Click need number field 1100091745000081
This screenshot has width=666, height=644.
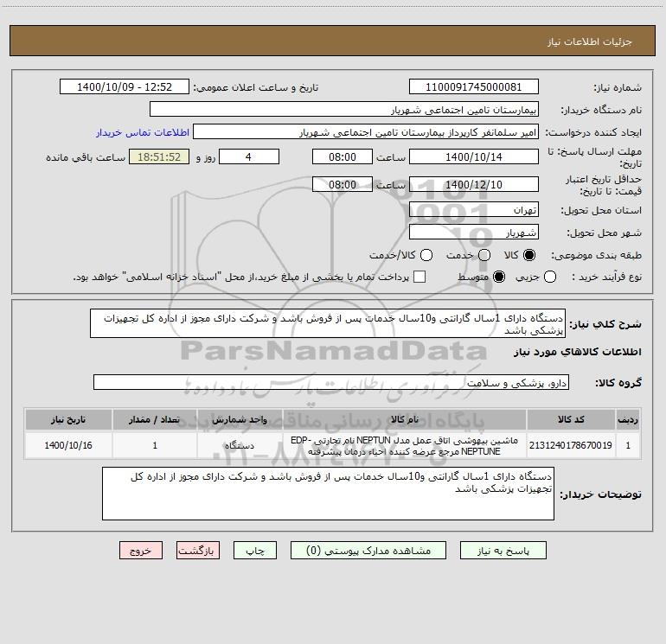point(474,86)
